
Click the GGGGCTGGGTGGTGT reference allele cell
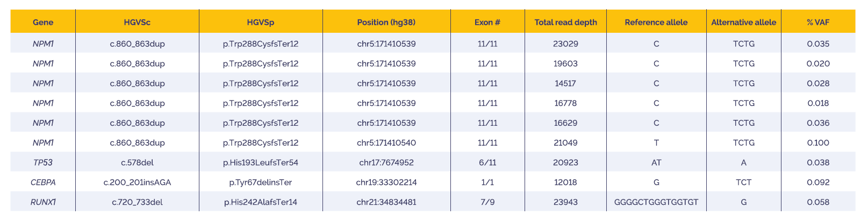(x=656, y=202)
